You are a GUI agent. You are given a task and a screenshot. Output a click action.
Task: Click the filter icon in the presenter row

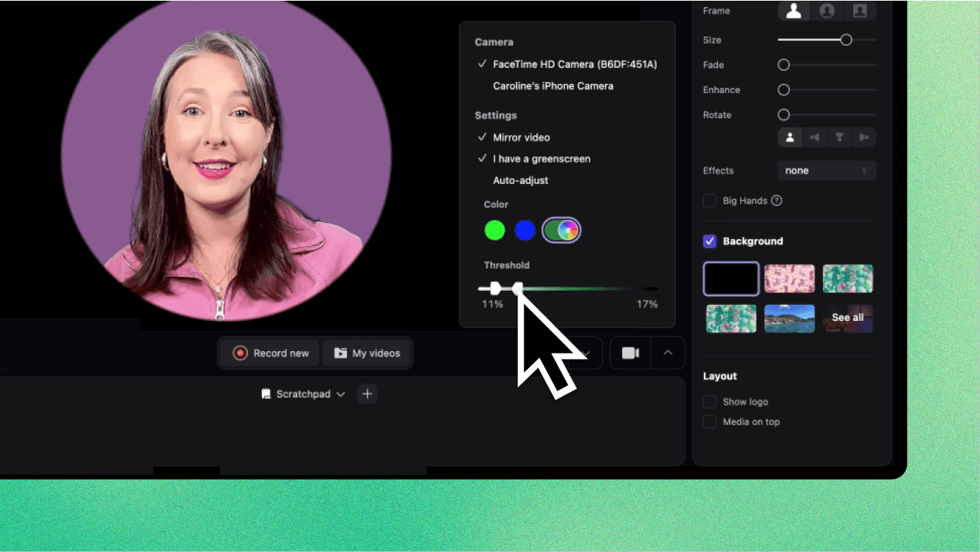pyautogui.click(x=840, y=137)
